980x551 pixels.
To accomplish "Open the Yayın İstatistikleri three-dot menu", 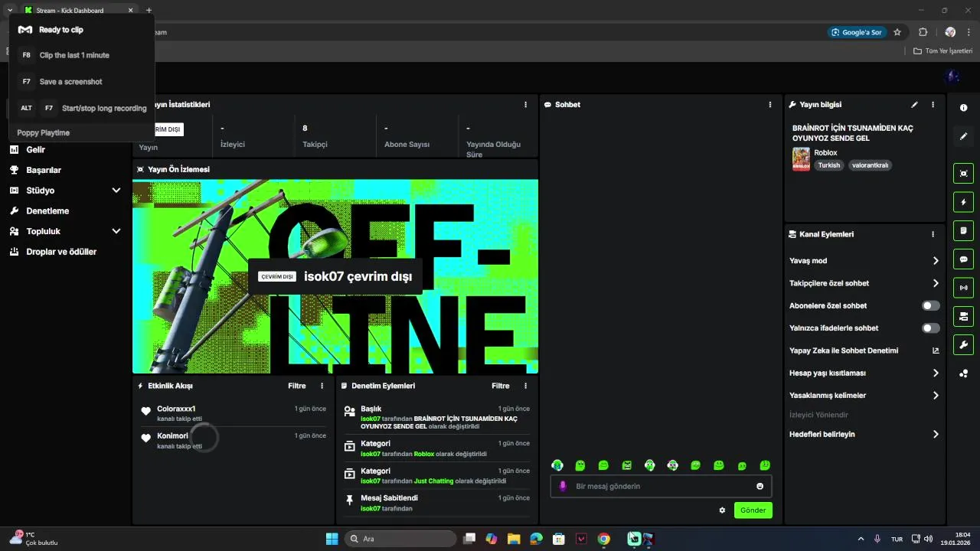I will 525,105.
